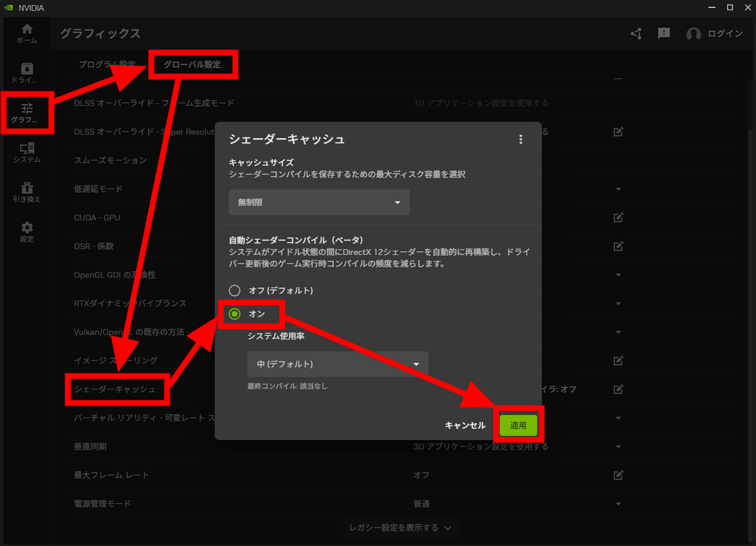The image size is (756, 546).
Task: Open 設定 gear in the sidebar
Action: coord(26,232)
